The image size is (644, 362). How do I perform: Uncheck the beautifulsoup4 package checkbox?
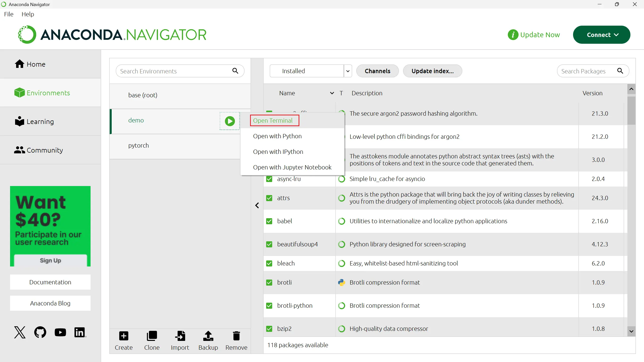tap(269, 244)
